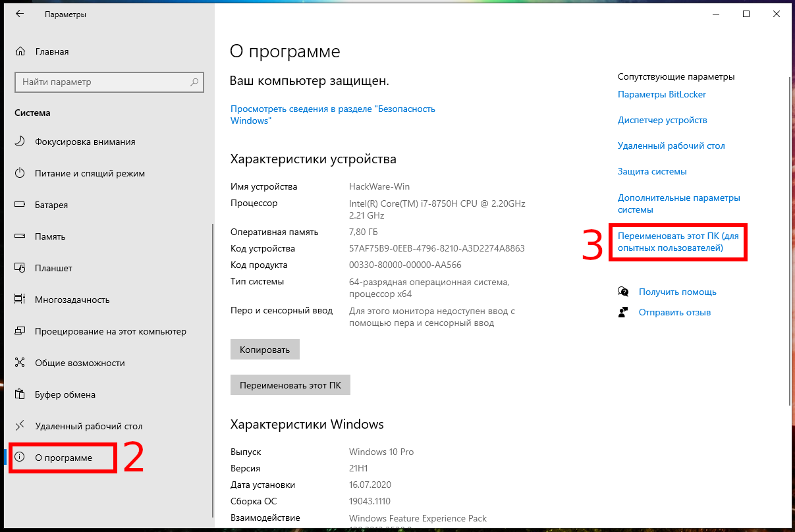Click the Отправить отзыв feedback icon
This screenshot has height=532, width=795.
(623, 312)
